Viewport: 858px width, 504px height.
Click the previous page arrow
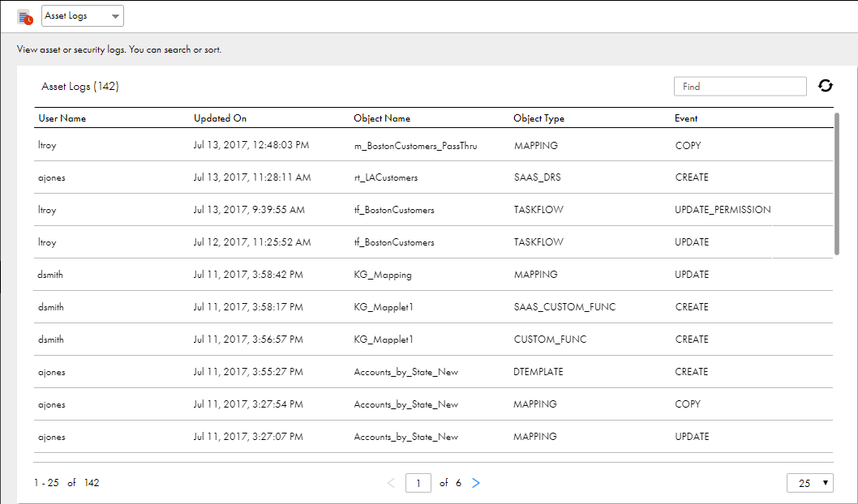pos(391,483)
